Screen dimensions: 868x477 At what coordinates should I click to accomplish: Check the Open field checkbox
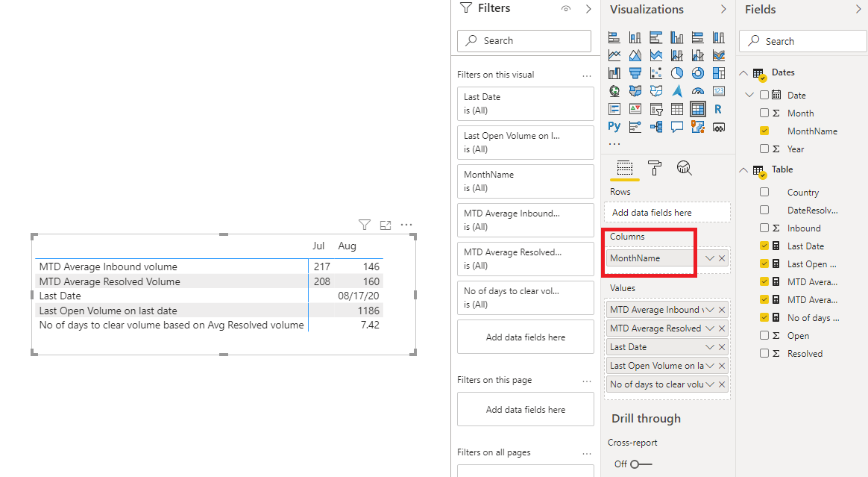pyautogui.click(x=764, y=335)
